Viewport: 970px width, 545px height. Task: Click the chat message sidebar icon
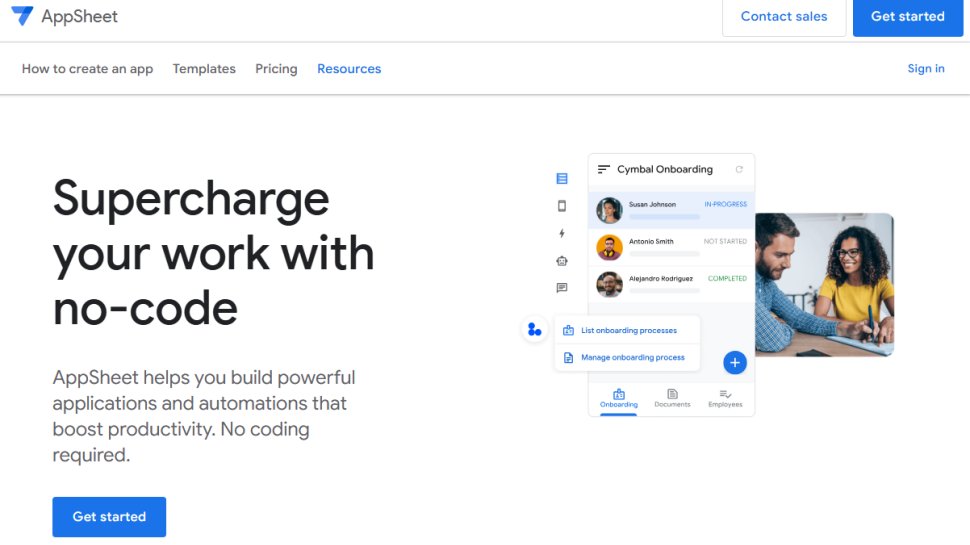click(562, 288)
